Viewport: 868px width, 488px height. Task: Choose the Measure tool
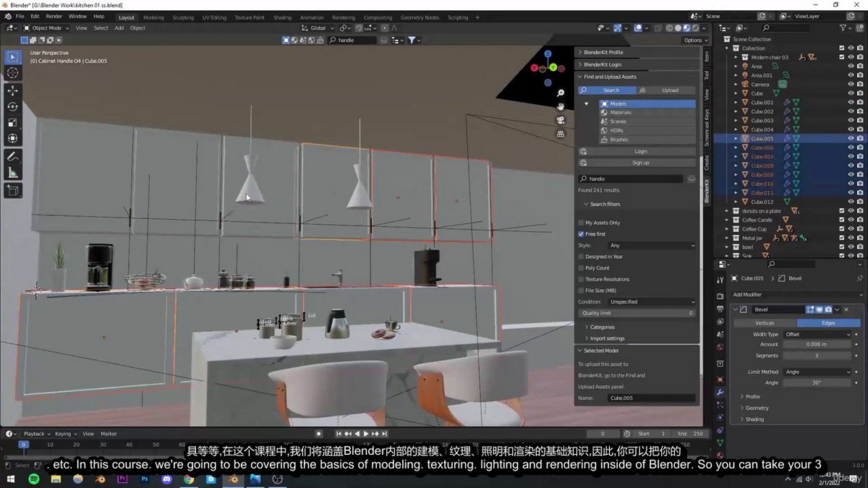tap(13, 173)
